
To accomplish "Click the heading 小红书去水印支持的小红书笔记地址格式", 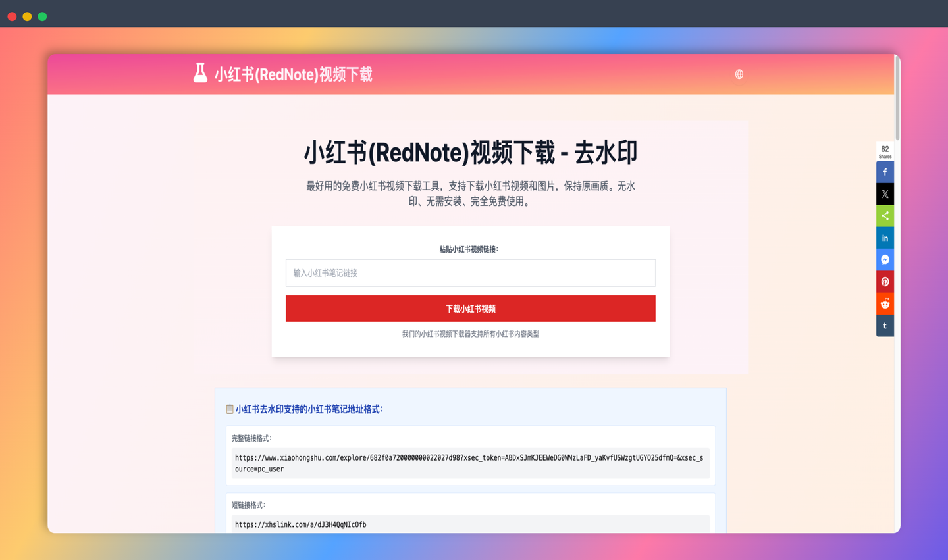I will (x=309, y=409).
